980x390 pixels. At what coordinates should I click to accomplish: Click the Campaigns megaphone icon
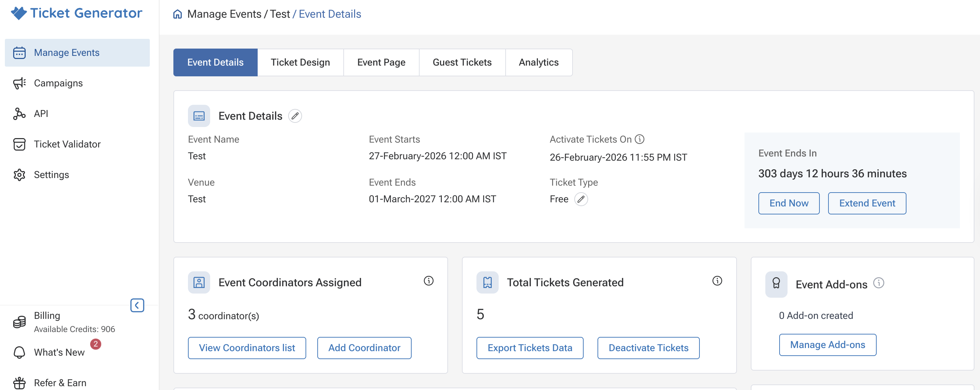pyautogui.click(x=19, y=83)
